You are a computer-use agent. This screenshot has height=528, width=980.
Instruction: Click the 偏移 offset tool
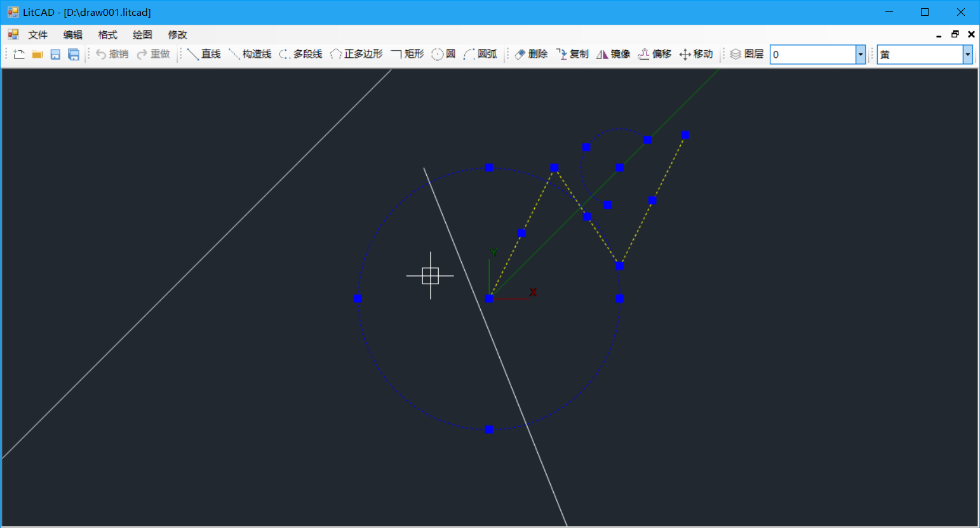[x=655, y=55]
